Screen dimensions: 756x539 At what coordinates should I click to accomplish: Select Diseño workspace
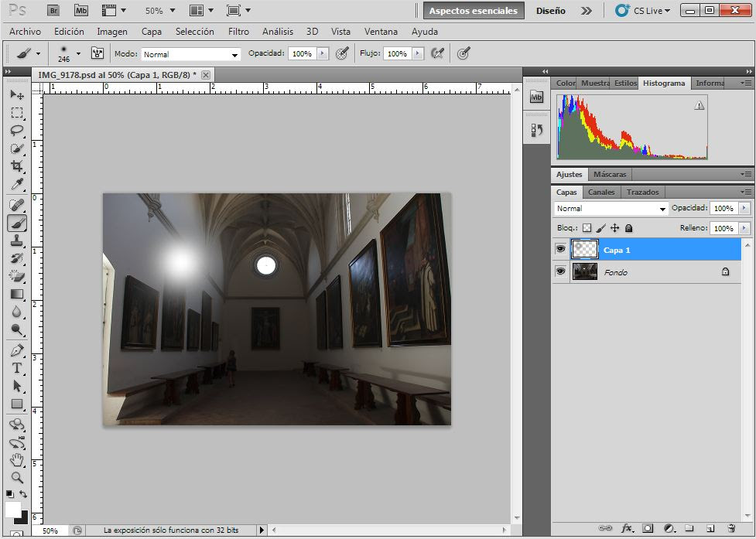point(551,11)
